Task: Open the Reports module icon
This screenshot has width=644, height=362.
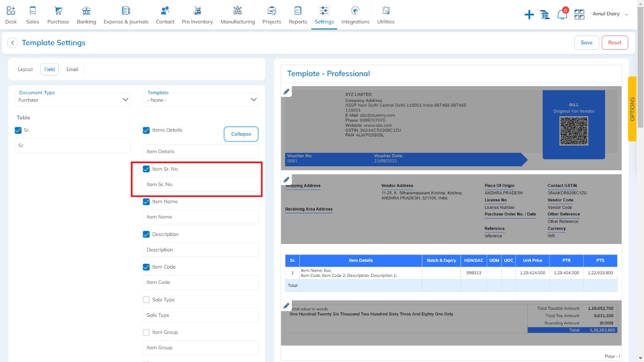Action: click(298, 11)
